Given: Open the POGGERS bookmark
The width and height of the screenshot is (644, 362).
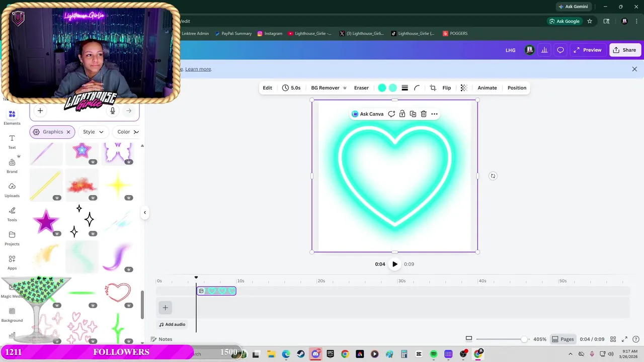Looking at the screenshot, I should pos(455,34).
